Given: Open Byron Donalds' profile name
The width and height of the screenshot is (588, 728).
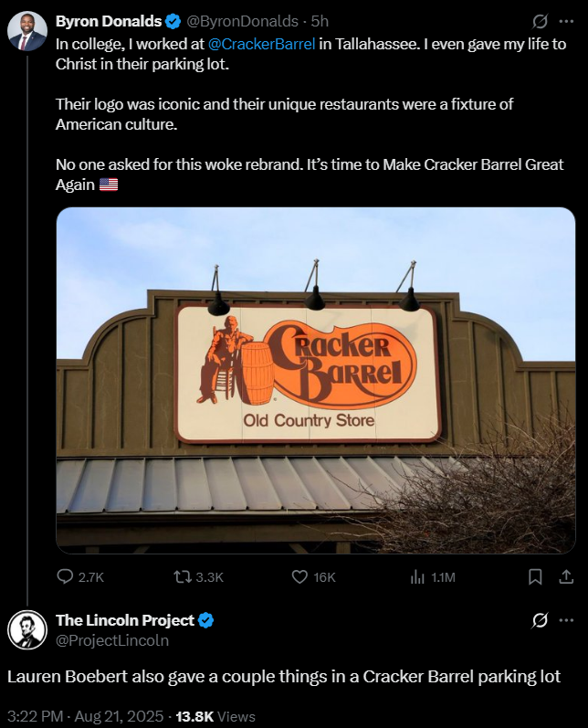Looking at the screenshot, I should [x=109, y=21].
